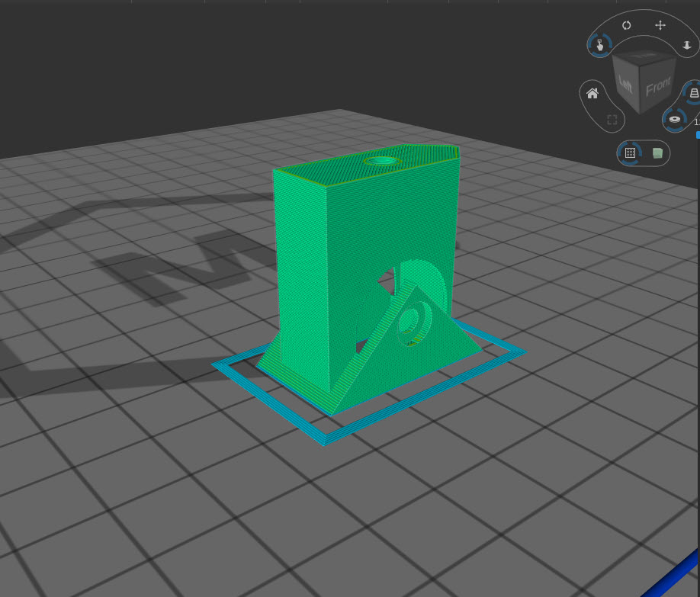This screenshot has width=700, height=597.
Task: Click the blue layer slider handle
Action: 698,135
